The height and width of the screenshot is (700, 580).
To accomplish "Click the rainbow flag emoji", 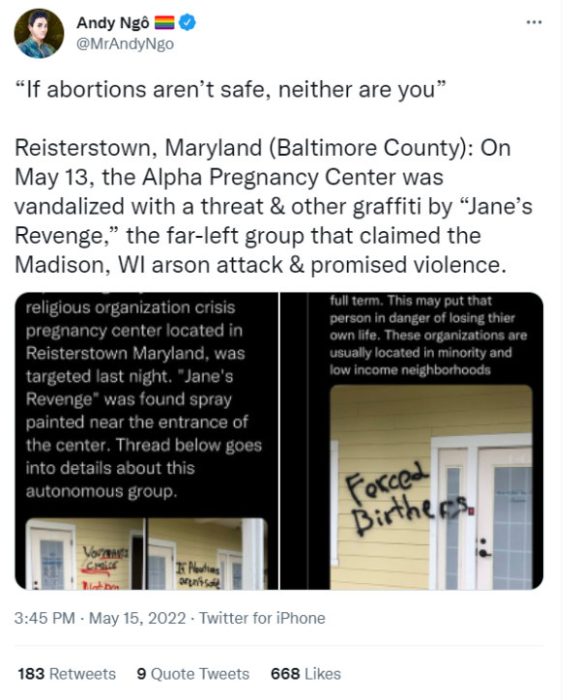I will click(164, 22).
